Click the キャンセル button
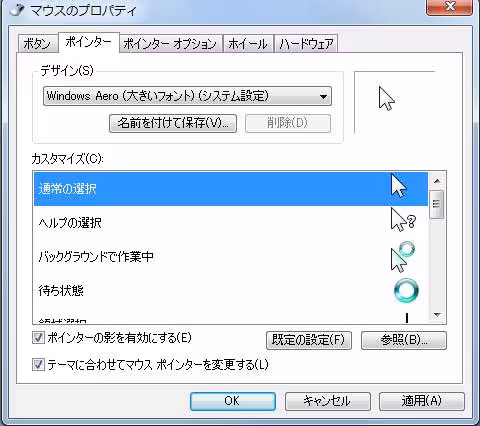 328,401
